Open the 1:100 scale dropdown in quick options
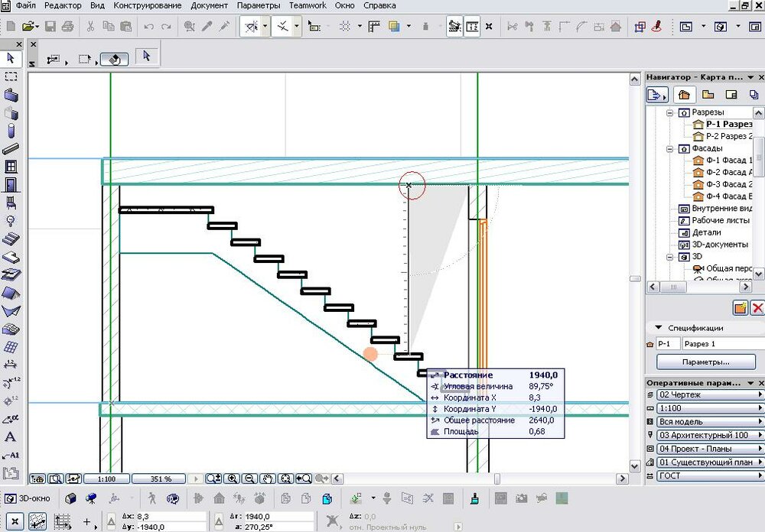Image resolution: width=765 pixels, height=532 pixels. click(x=705, y=407)
